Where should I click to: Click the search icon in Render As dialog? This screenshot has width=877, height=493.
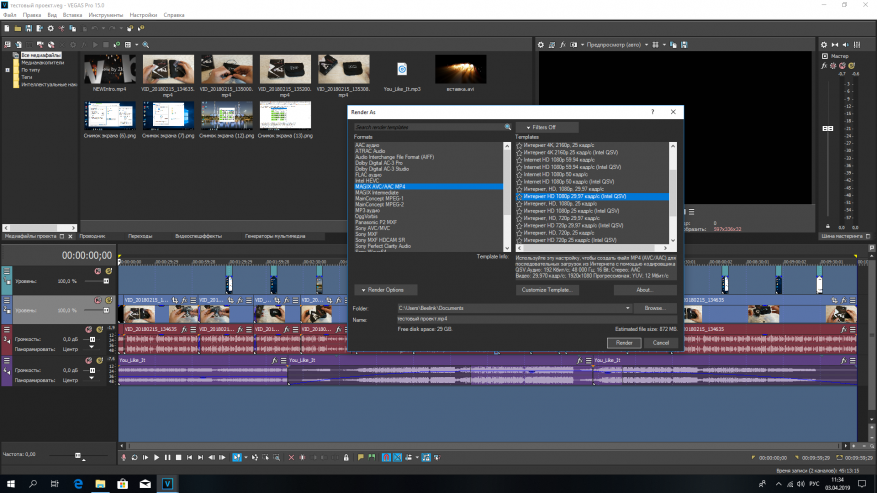507,128
